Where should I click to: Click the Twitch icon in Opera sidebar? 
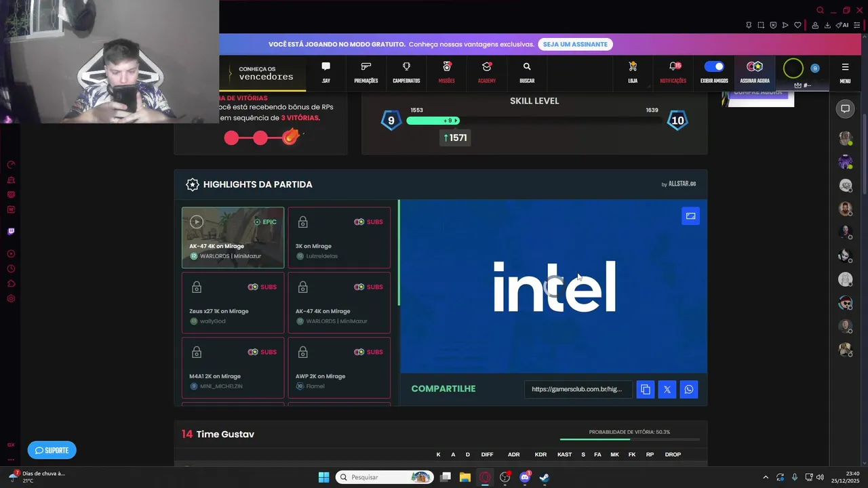[x=11, y=231]
